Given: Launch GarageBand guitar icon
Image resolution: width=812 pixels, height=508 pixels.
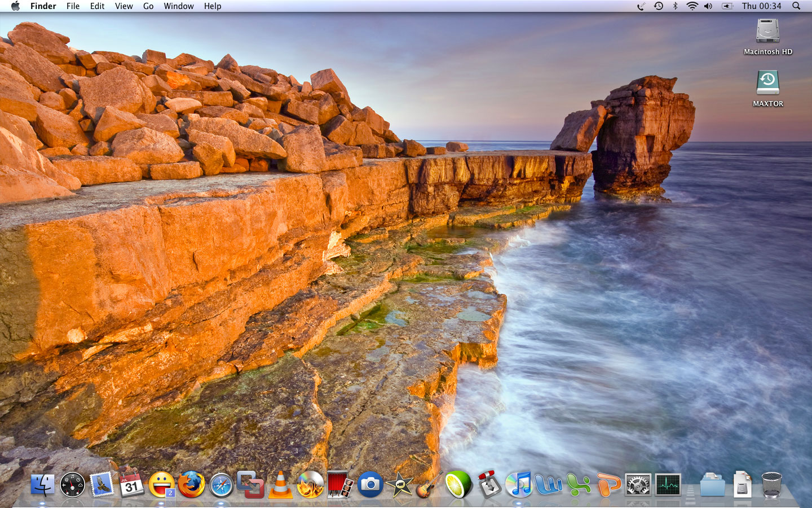Looking at the screenshot, I should click(429, 485).
